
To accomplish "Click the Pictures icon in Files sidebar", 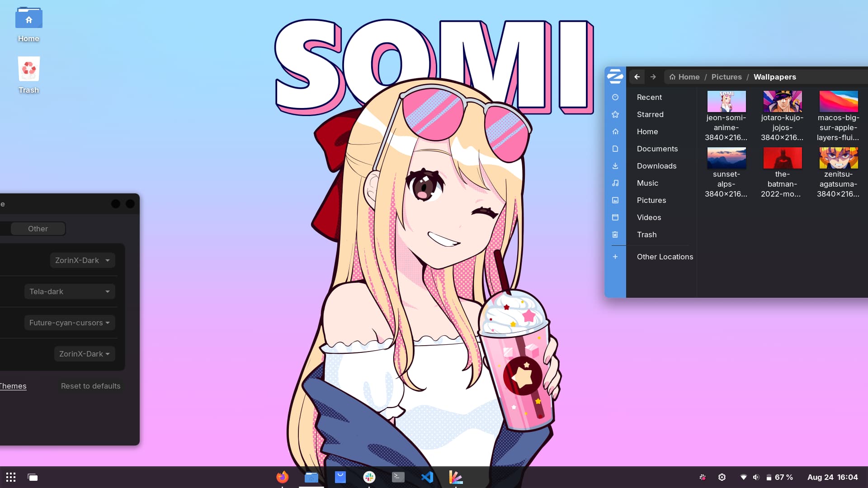I will [x=615, y=200].
